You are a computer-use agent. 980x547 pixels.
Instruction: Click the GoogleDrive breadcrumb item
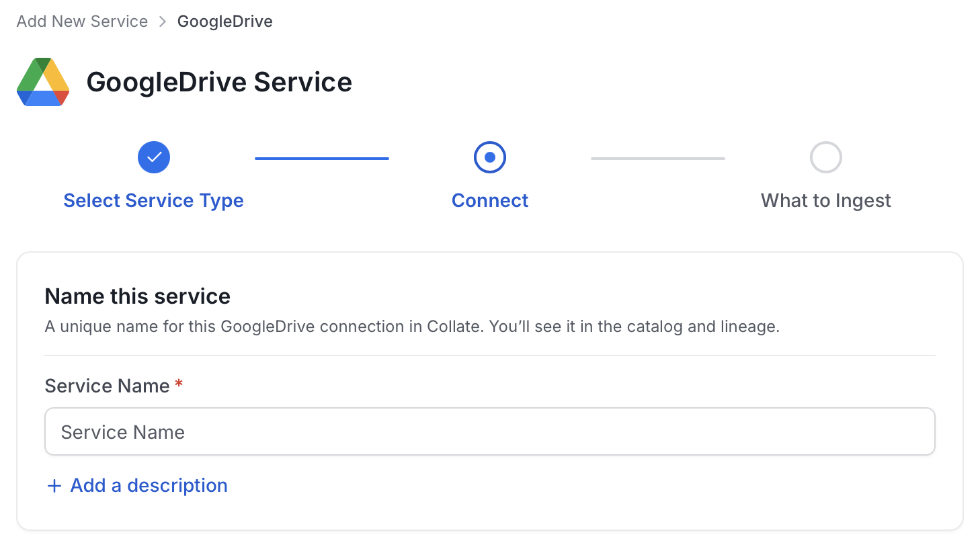(x=224, y=22)
